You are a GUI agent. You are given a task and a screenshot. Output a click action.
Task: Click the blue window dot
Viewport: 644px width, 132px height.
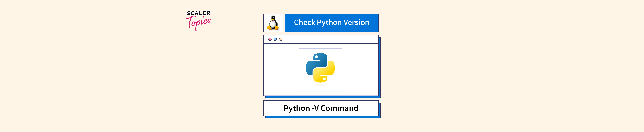pos(275,39)
